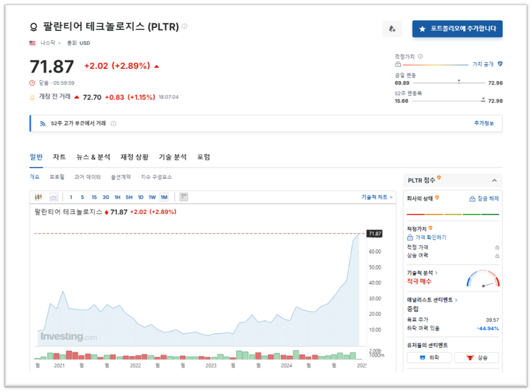Viewport: 532px width, 392px height.
Task: Click the 포트폴리오에 추가합니다 button
Action: coord(458,29)
